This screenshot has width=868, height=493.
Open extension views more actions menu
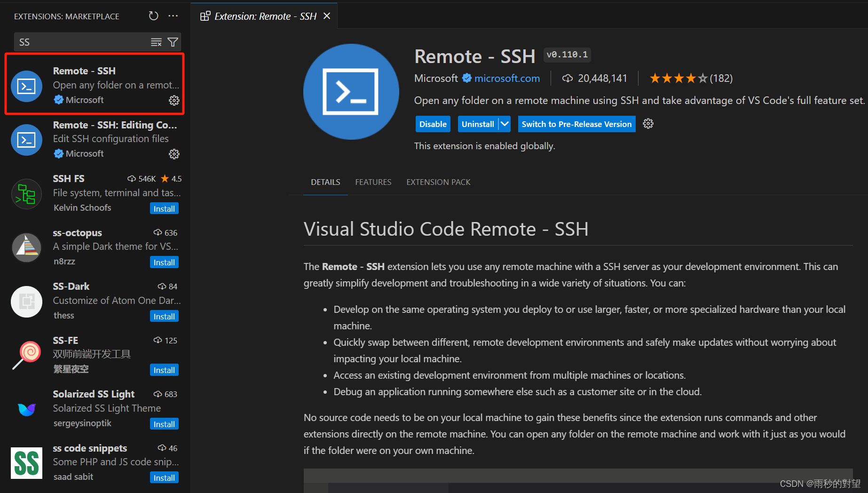pyautogui.click(x=173, y=16)
